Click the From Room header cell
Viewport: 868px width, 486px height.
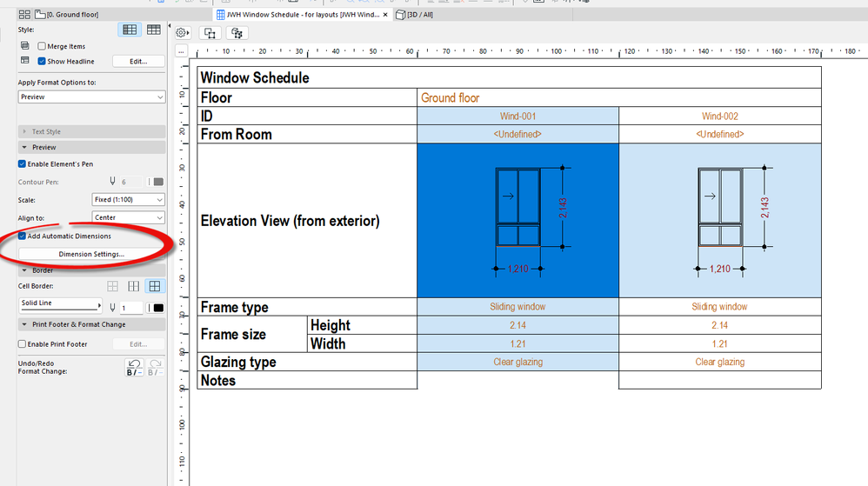307,135
